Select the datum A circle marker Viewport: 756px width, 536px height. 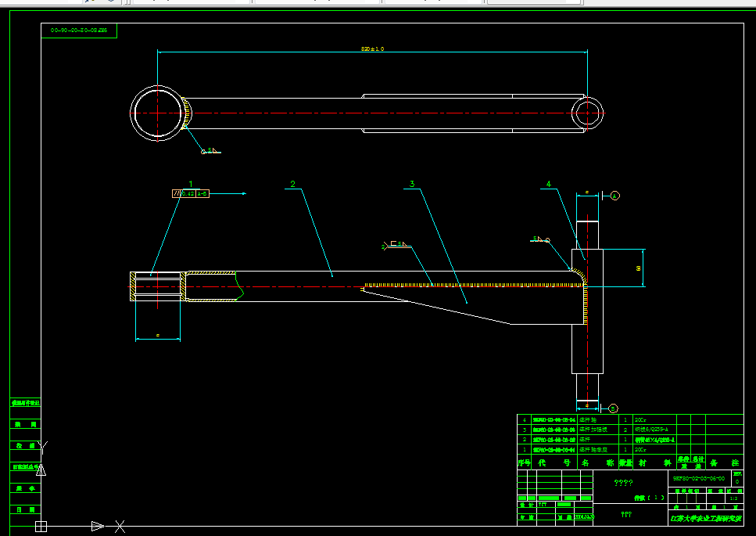point(614,196)
